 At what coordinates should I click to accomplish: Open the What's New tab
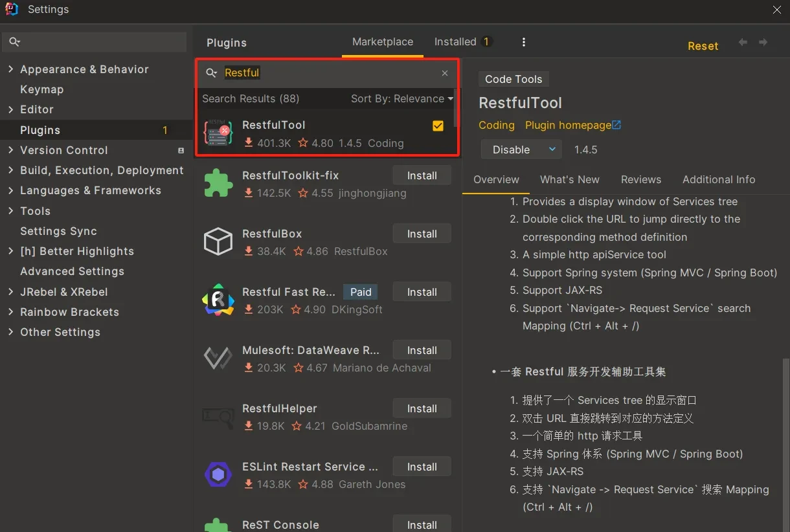pyautogui.click(x=570, y=180)
